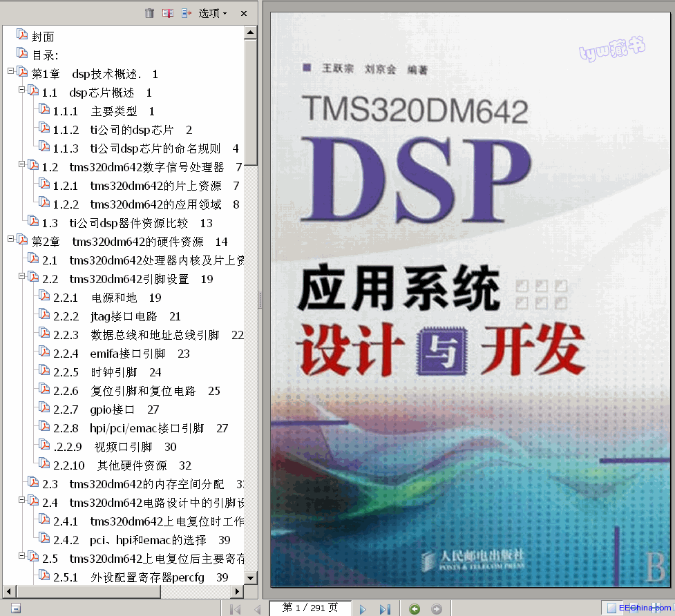Collapse the 第1章 dsp技术概述 node
Image resolution: width=675 pixels, height=616 pixels.
click(x=11, y=71)
